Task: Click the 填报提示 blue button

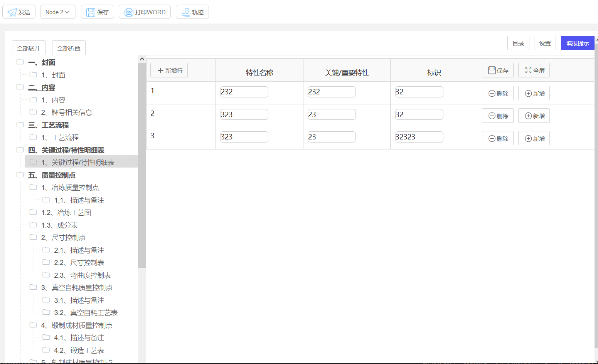Action: (x=577, y=43)
